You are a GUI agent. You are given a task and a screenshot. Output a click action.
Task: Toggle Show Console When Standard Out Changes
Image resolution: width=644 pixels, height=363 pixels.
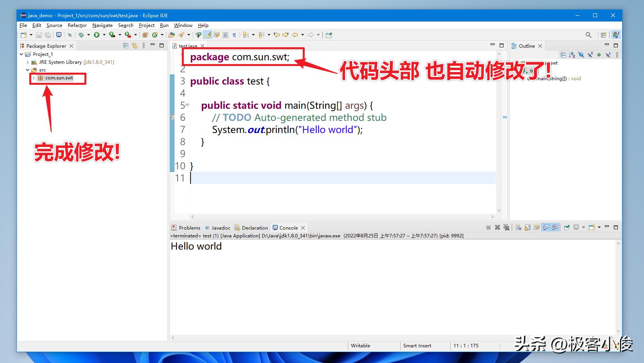coord(546,227)
